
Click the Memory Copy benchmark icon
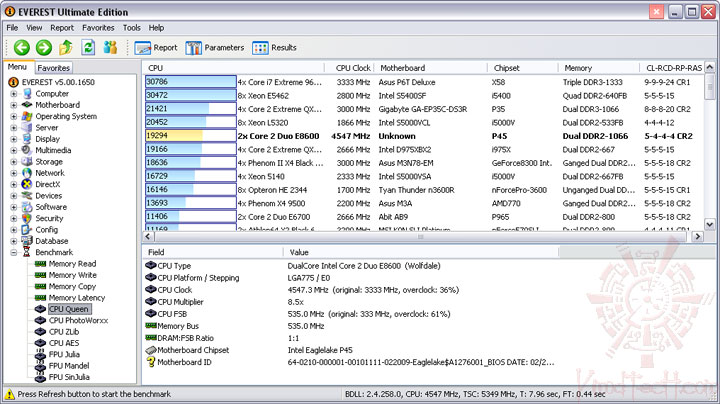click(40, 286)
